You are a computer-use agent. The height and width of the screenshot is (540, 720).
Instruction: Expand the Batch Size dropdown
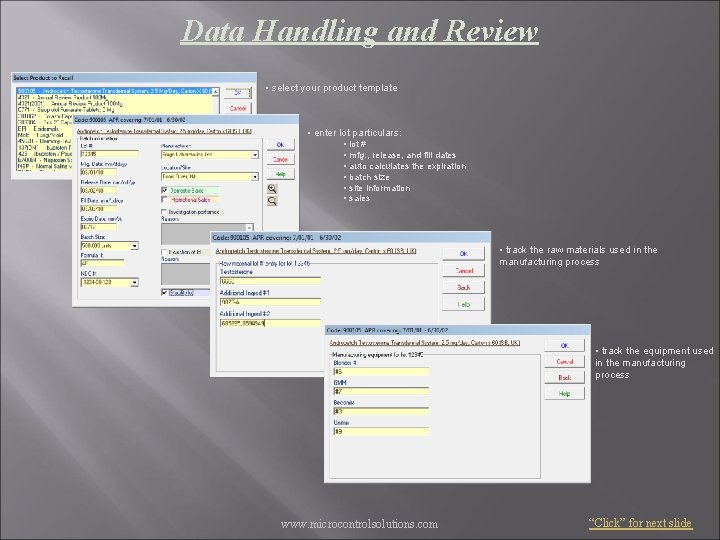[x=135, y=246]
